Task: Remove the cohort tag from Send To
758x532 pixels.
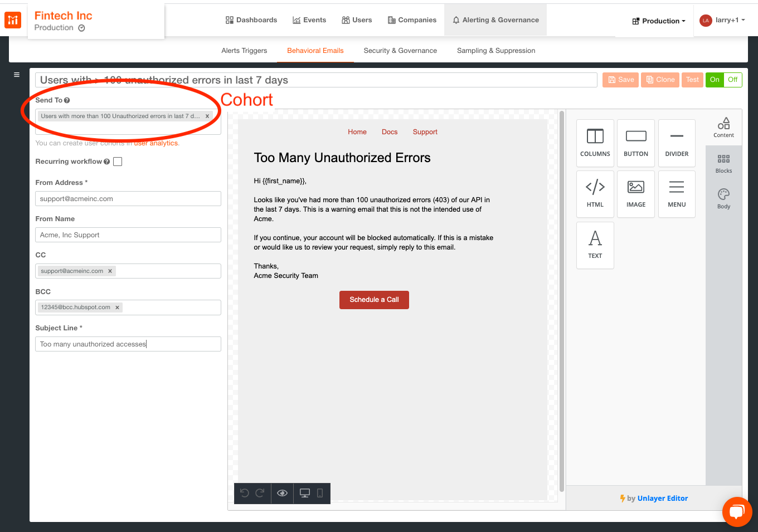Action: [x=207, y=116]
